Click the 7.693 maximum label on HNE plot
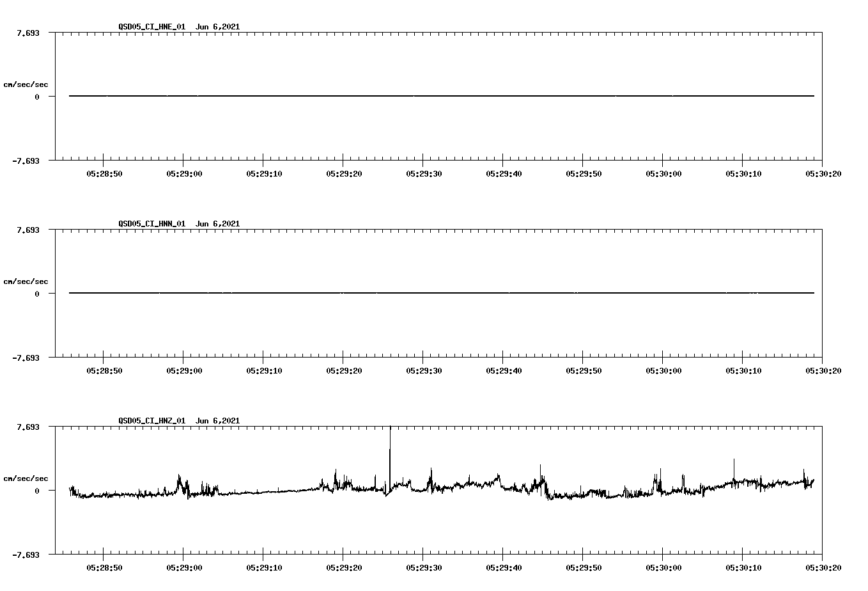 [27, 33]
